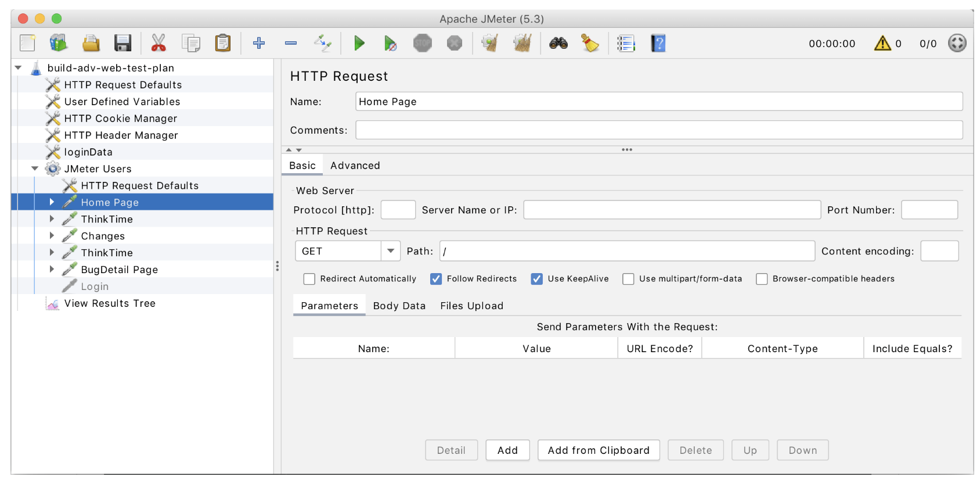The height and width of the screenshot is (480, 980).
Task: Copy the selected element
Action: 190,43
